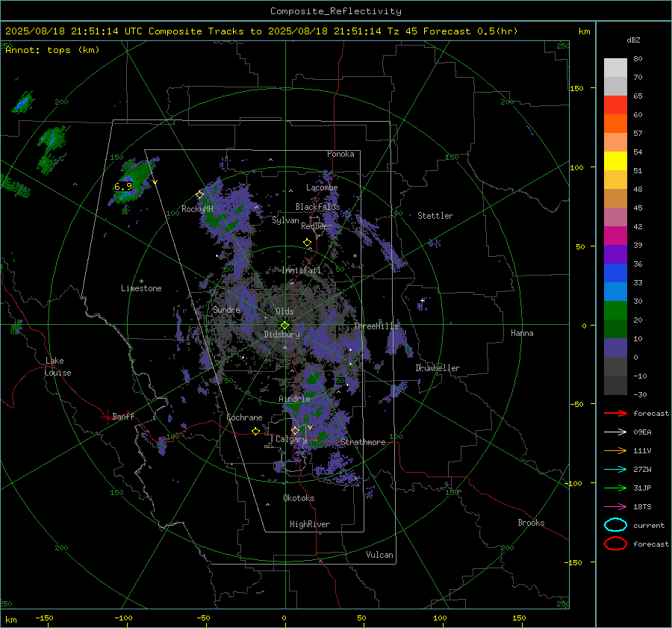
Task: Click the Drumheller town label
Action: (438, 368)
